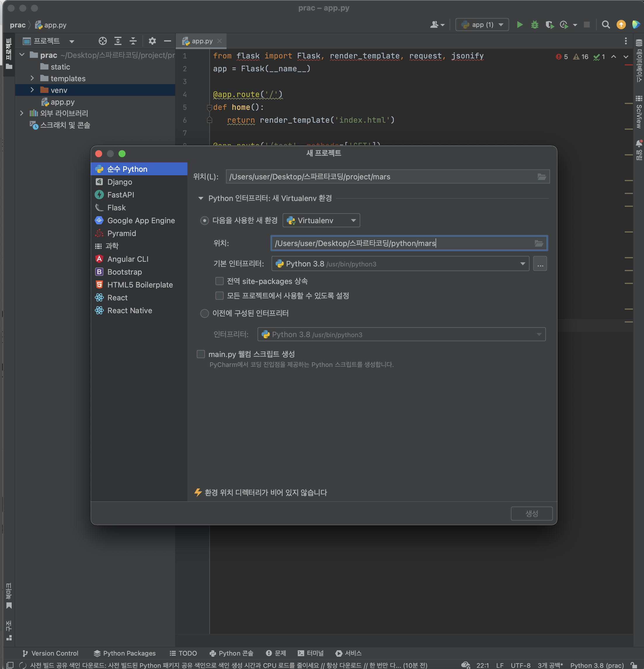Screen dimensions: 644x669
Task: Click UTF-8 encoding in status bar
Action: [520, 665]
